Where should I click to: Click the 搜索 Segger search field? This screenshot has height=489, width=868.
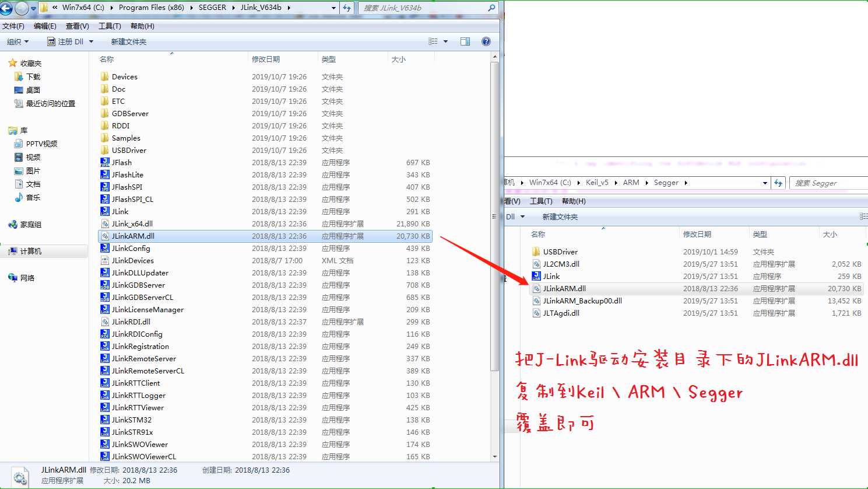click(x=829, y=183)
